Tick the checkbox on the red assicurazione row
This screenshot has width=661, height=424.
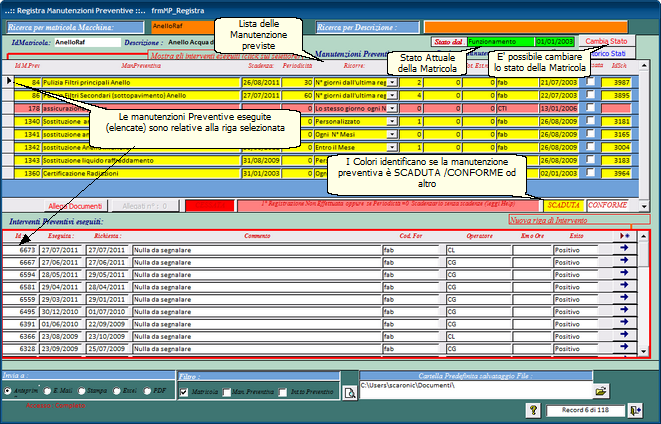click(x=591, y=107)
